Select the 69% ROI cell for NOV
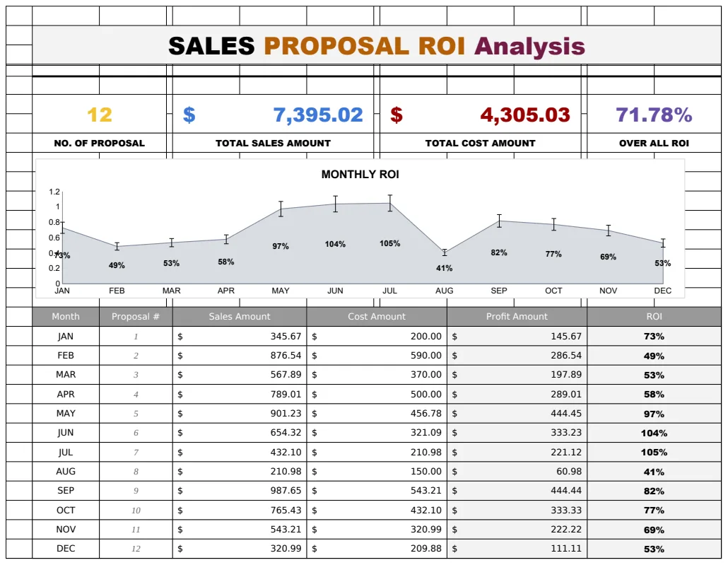Viewport: 728px width, 565px height. coord(654,530)
